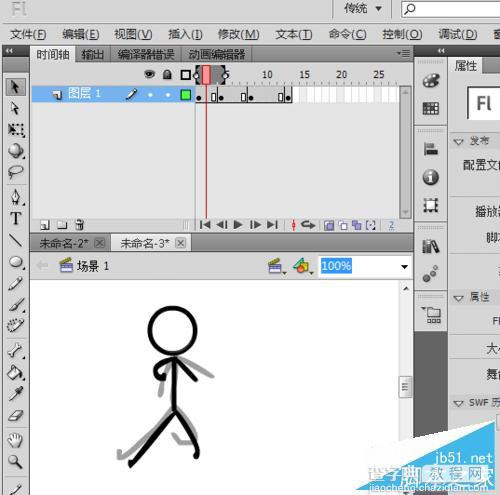Open timeline panel options menu
The height and width of the screenshot is (495, 500).
(403, 53)
